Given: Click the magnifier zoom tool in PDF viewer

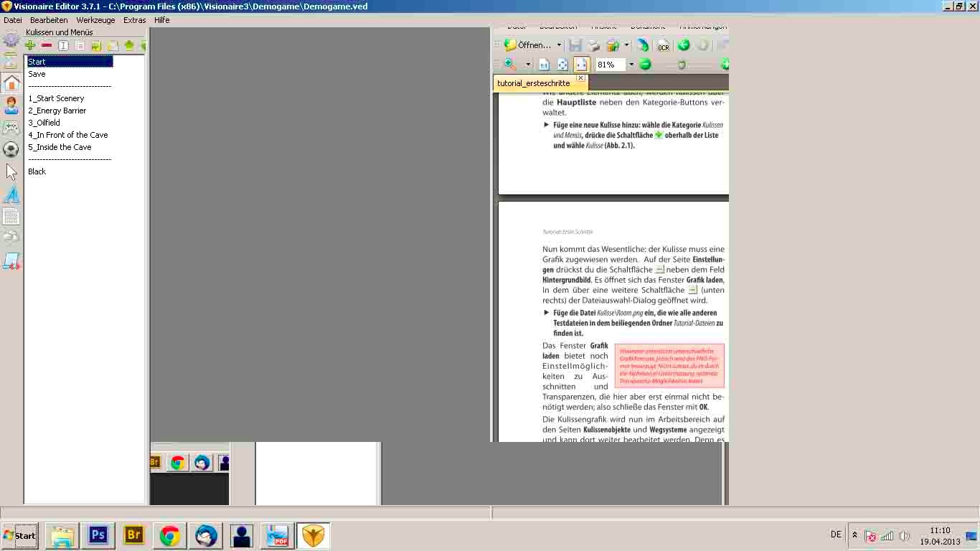Looking at the screenshot, I should point(510,65).
